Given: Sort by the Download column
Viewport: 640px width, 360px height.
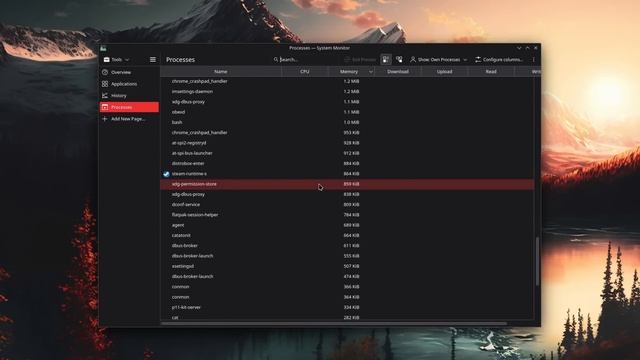Looking at the screenshot, I should 398,71.
